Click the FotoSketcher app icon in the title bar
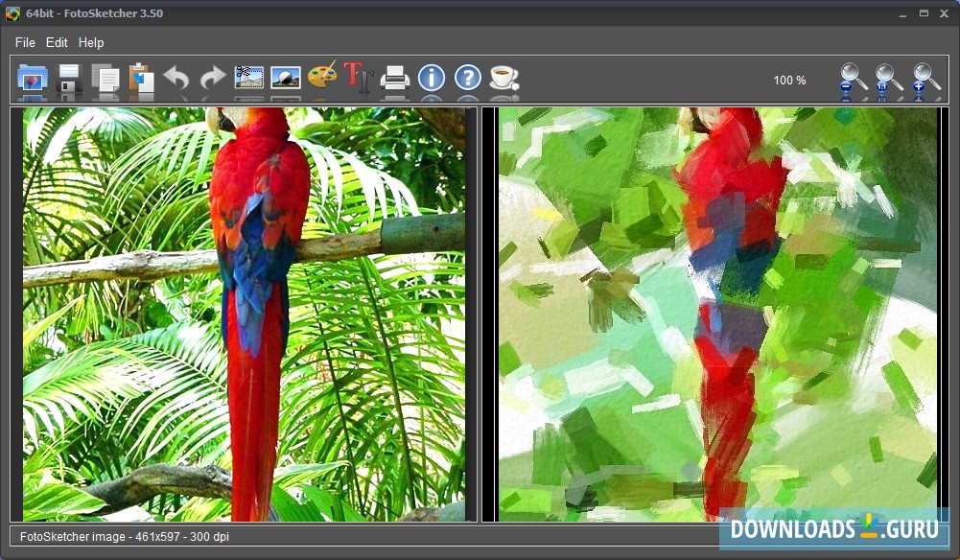960x560 pixels. [x=12, y=13]
